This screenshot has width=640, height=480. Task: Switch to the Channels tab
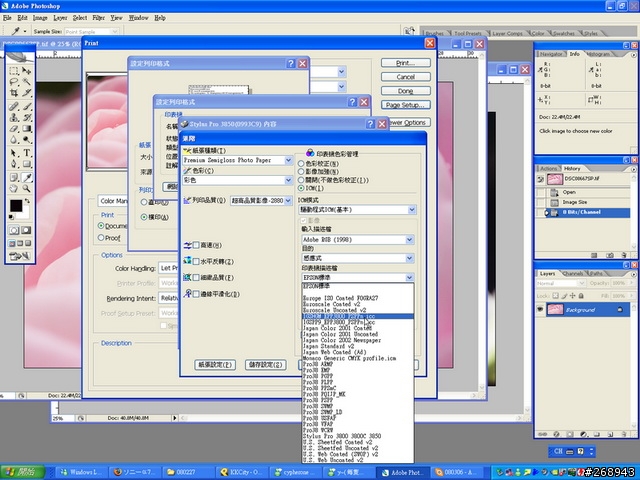(573, 273)
